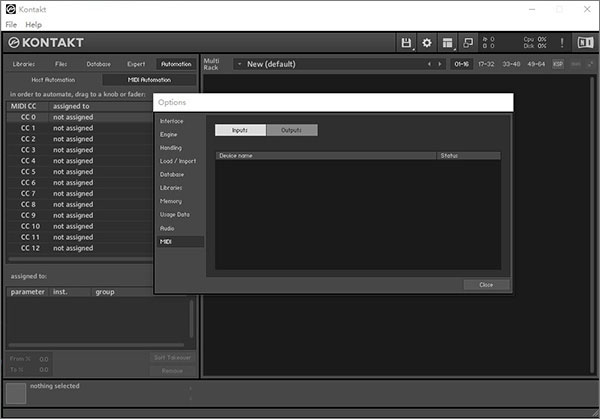Select Inputs tab in Options MIDI
Image resolution: width=600 pixels, height=419 pixels.
[x=240, y=130]
